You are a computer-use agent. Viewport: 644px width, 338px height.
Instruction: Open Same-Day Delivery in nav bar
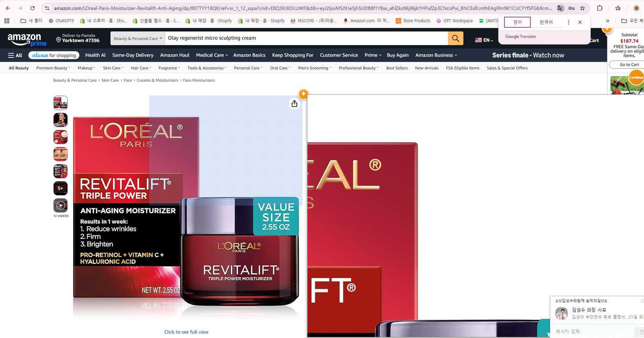click(x=133, y=55)
